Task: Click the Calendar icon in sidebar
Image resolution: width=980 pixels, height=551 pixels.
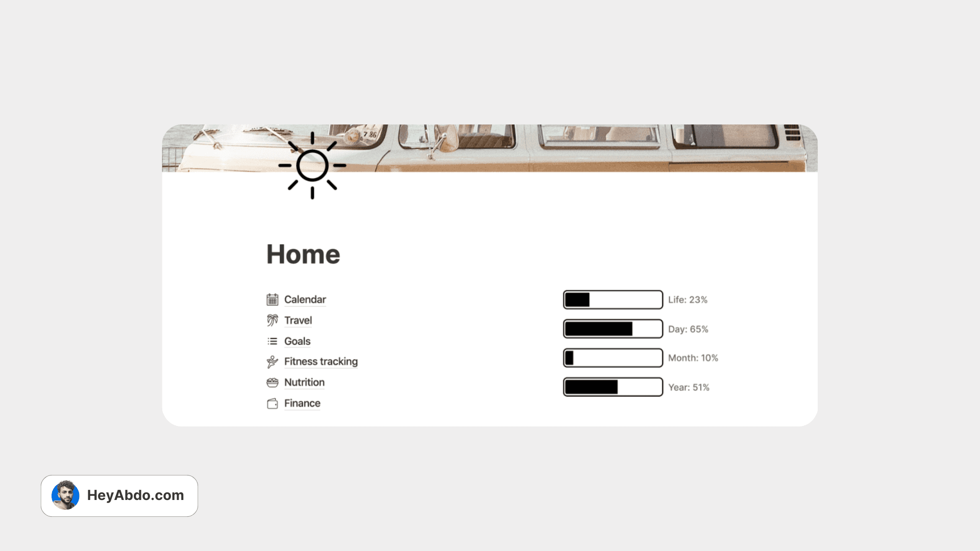Action: [x=272, y=299]
